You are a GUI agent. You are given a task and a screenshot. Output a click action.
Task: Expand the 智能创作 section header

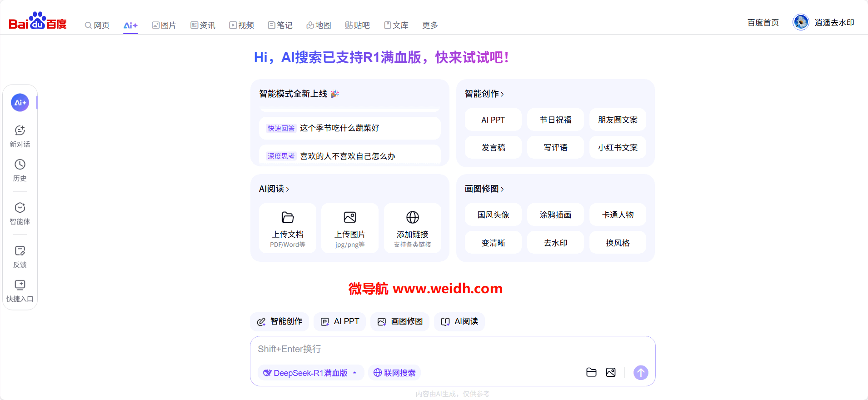tap(484, 94)
